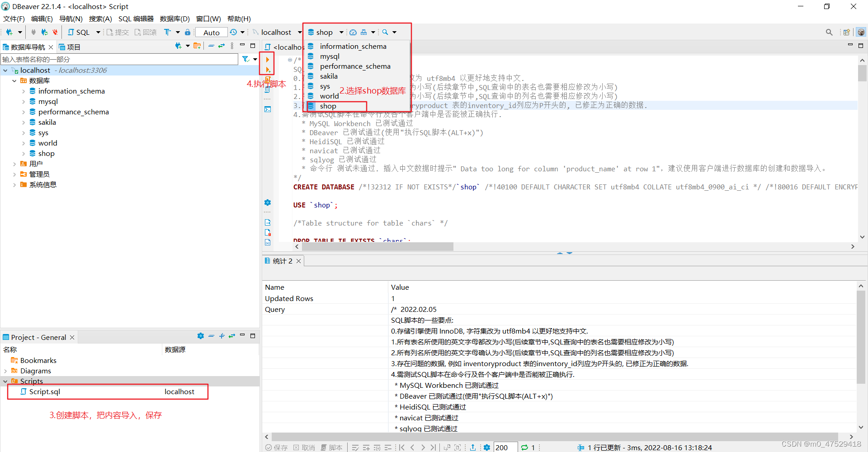
Task: Click the export data icon in results toolbar
Action: pyautogui.click(x=472, y=447)
